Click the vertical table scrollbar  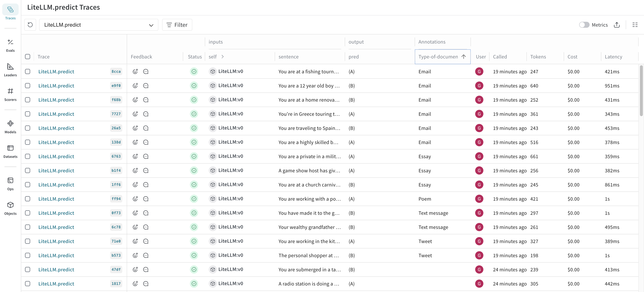click(x=641, y=91)
